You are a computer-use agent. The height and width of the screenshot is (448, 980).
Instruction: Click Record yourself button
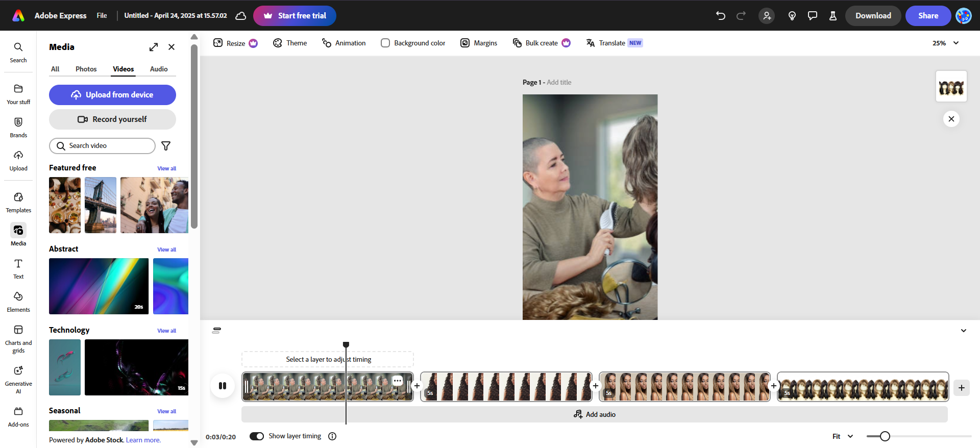(x=112, y=119)
